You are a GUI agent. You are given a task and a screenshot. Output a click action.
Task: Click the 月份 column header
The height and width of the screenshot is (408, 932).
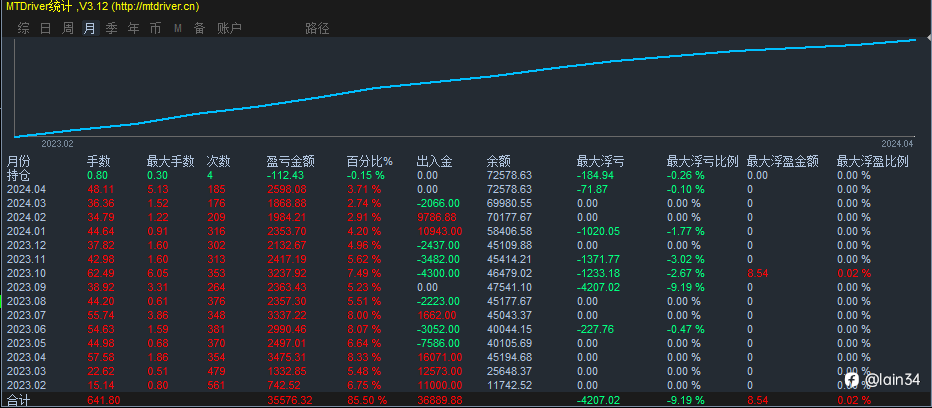pos(18,161)
